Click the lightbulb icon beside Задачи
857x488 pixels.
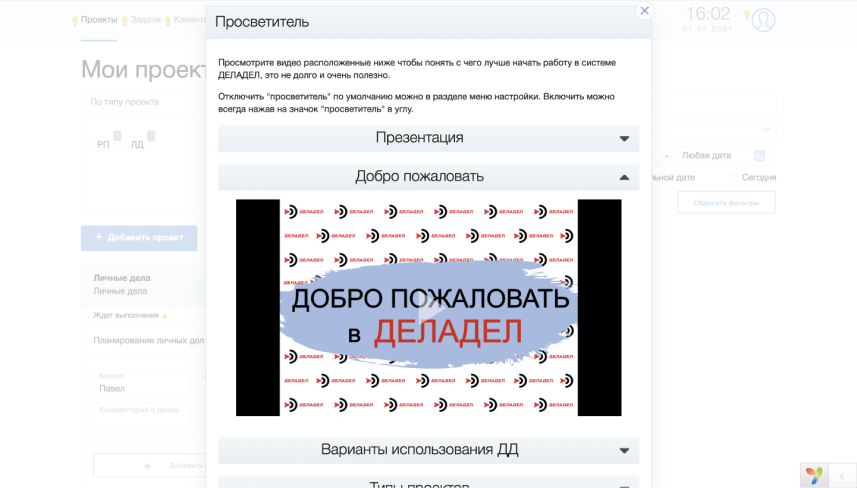(x=125, y=21)
